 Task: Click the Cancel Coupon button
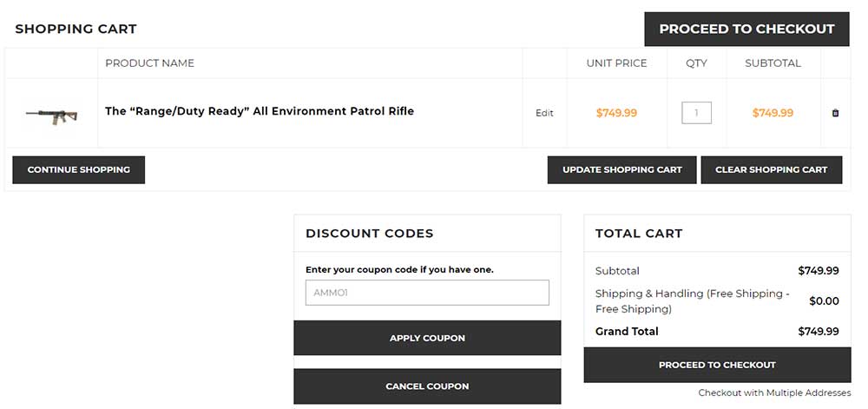[427, 386]
